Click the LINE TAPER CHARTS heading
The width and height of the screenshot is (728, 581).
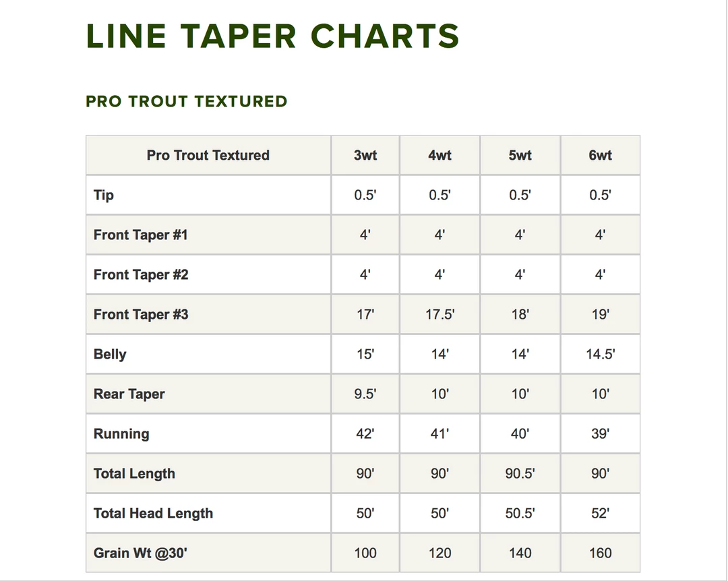click(272, 36)
